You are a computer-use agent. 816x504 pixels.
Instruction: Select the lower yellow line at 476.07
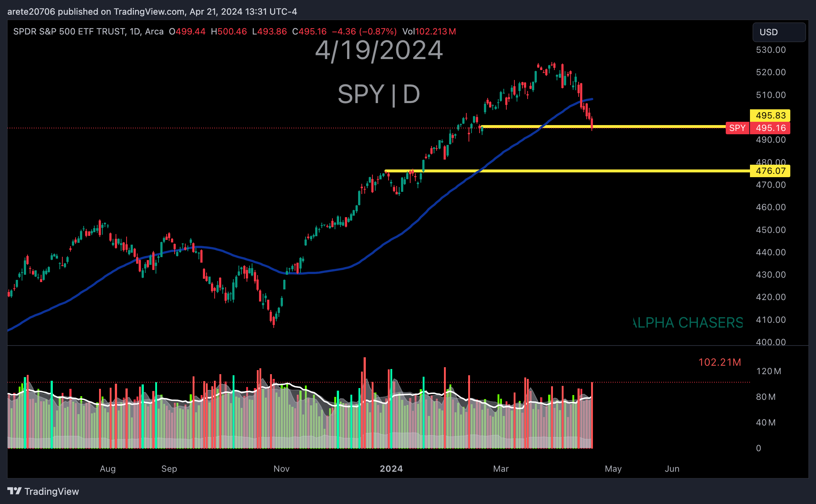click(567, 171)
